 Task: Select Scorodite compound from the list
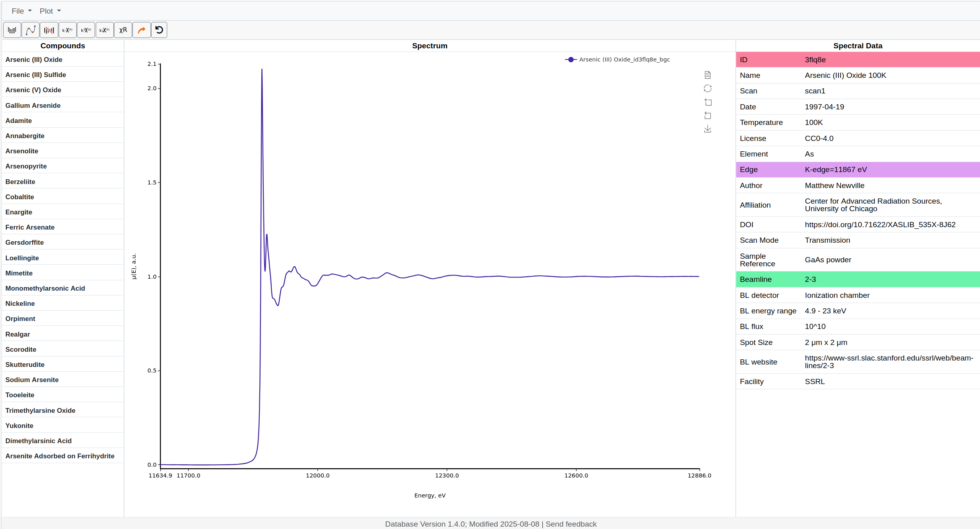tap(21, 349)
